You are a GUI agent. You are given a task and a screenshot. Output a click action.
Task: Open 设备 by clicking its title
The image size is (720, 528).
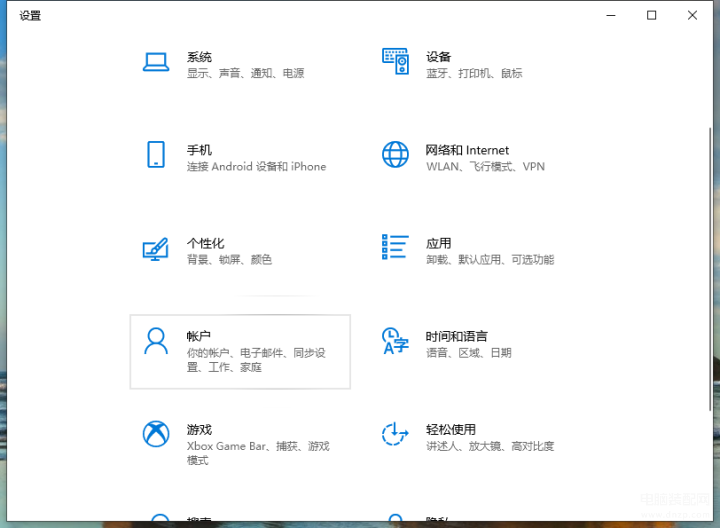coord(438,57)
